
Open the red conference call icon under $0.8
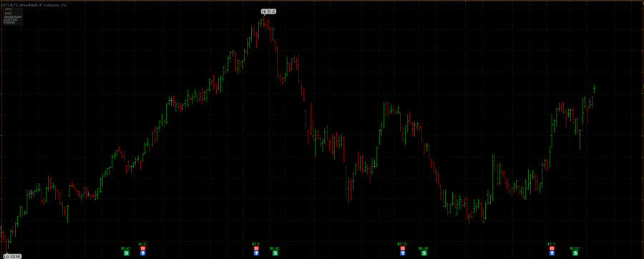coord(256,248)
